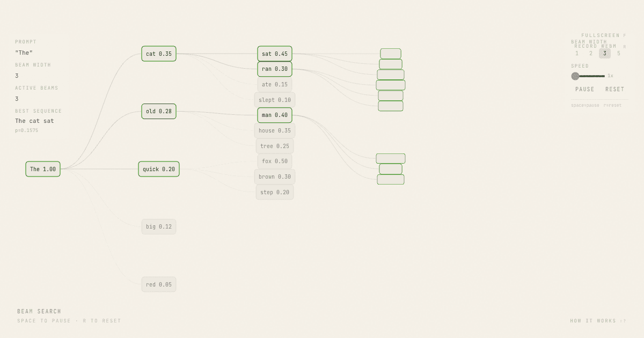Click the root node "The 1.00"
Viewport: 644px width, 338px height.
tap(43, 169)
